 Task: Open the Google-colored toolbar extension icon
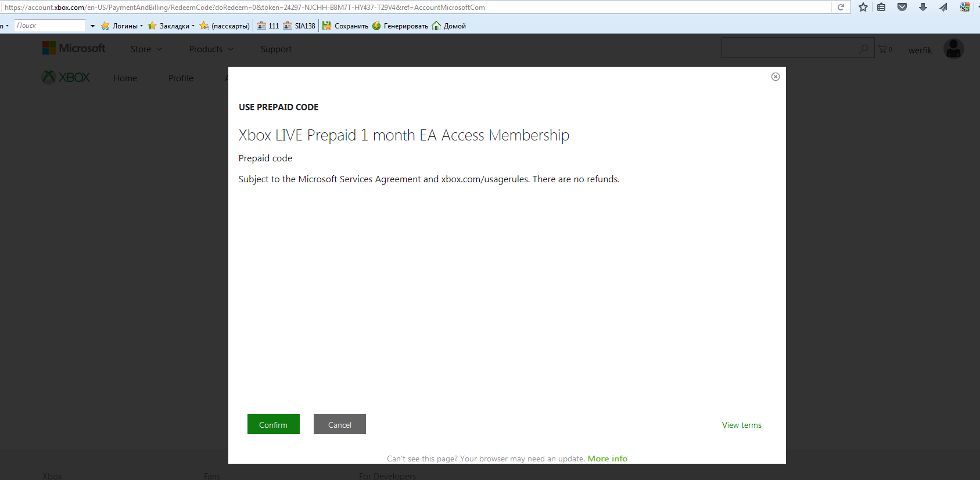pyautogui.click(x=965, y=7)
